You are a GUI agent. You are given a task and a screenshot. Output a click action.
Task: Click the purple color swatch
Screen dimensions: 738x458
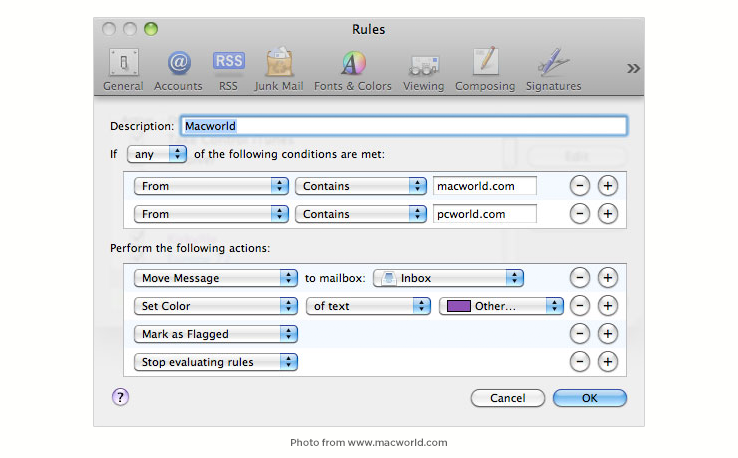(x=458, y=306)
